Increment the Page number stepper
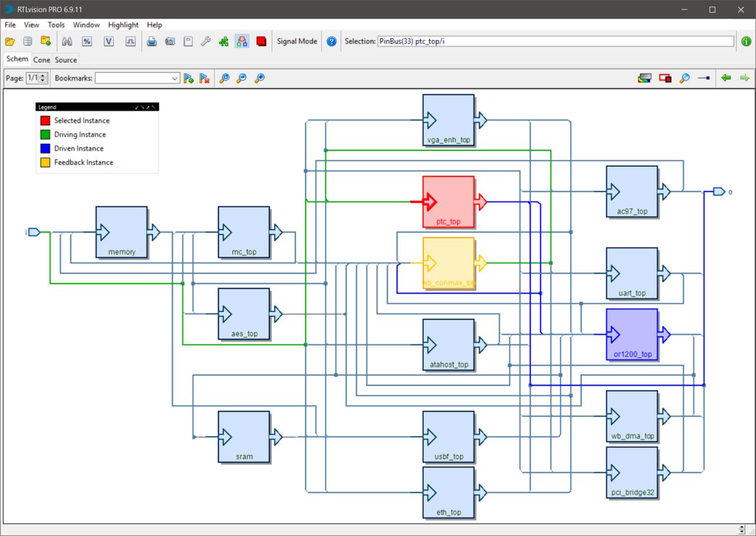 tap(43, 76)
